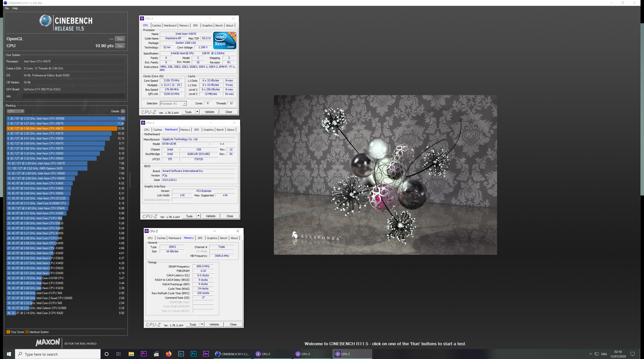Click the panel splitter grip beside ranking list
Viewport: 644px width, 359px height.
pos(129,180)
